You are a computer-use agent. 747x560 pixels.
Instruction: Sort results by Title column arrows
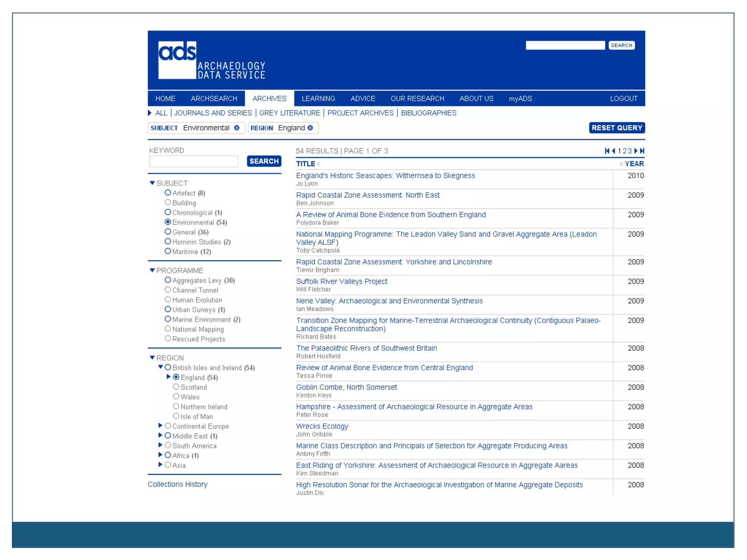coord(319,164)
